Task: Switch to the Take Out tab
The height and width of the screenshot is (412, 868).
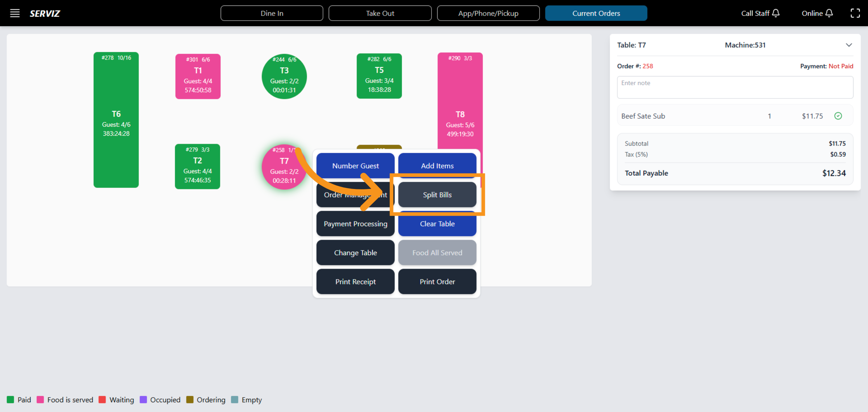Action: (380, 13)
